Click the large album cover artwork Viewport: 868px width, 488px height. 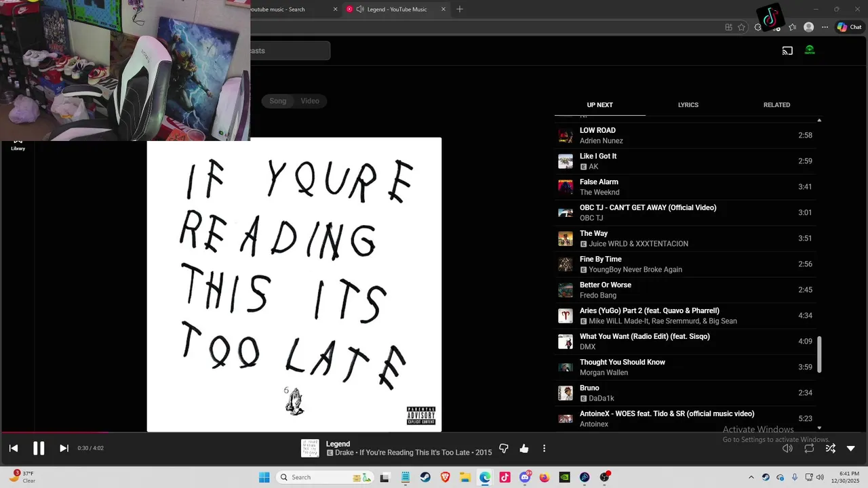tap(294, 285)
